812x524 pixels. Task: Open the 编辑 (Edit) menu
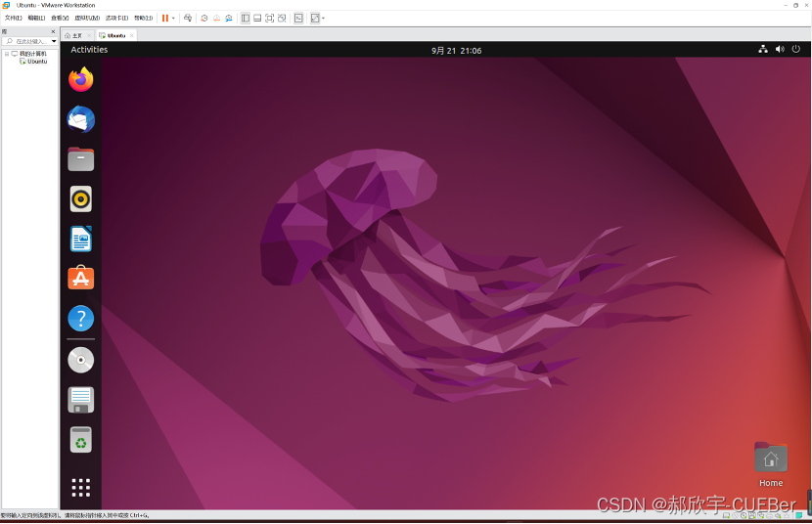pos(36,18)
